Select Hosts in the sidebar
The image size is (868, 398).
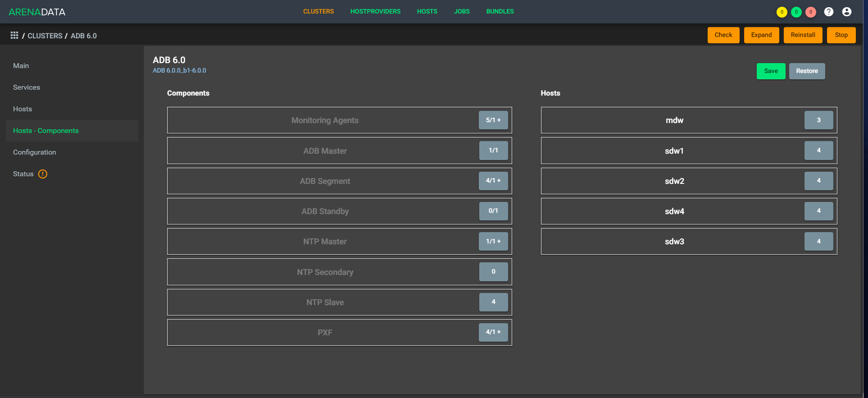point(72,109)
